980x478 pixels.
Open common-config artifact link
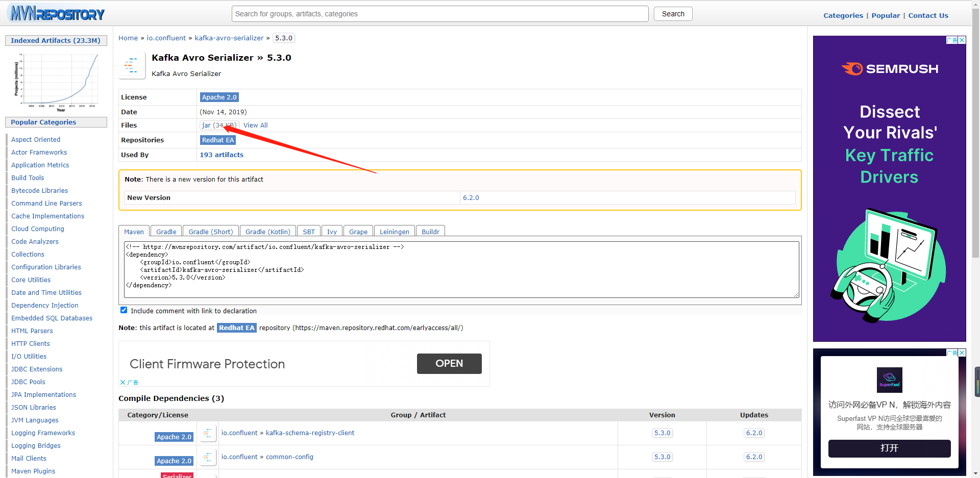(x=289, y=457)
